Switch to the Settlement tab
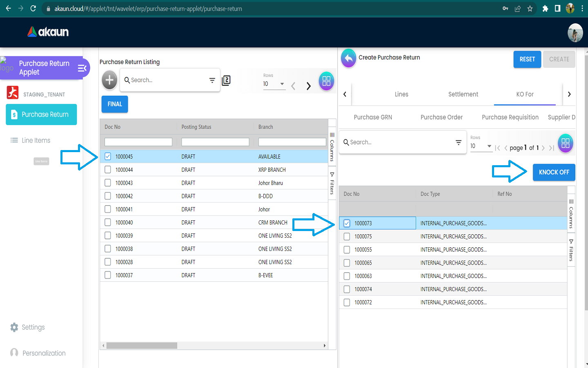Screen dimensions: 588x368 click(463, 94)
